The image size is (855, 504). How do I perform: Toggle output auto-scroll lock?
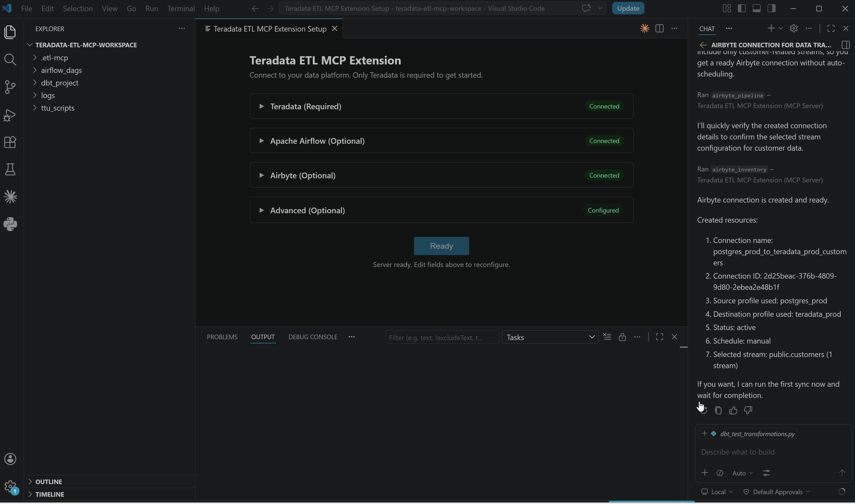622,337
